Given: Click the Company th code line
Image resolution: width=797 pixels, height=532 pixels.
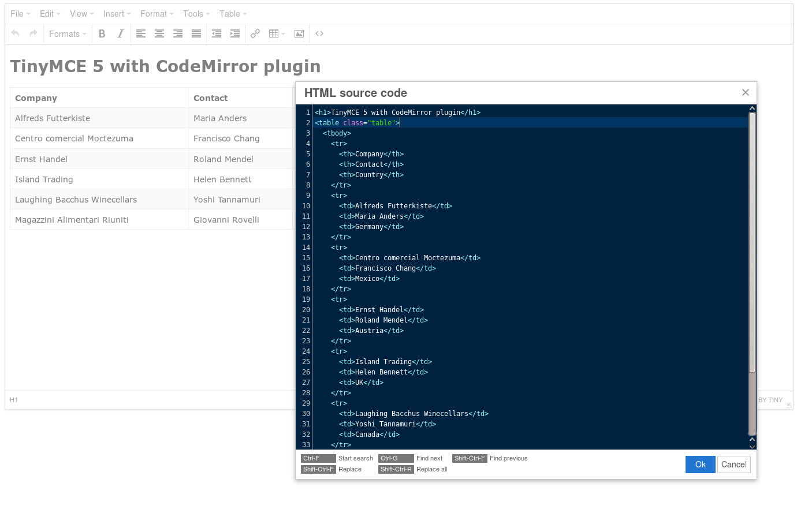Looking at the screenshot, I should pos(371,154).
